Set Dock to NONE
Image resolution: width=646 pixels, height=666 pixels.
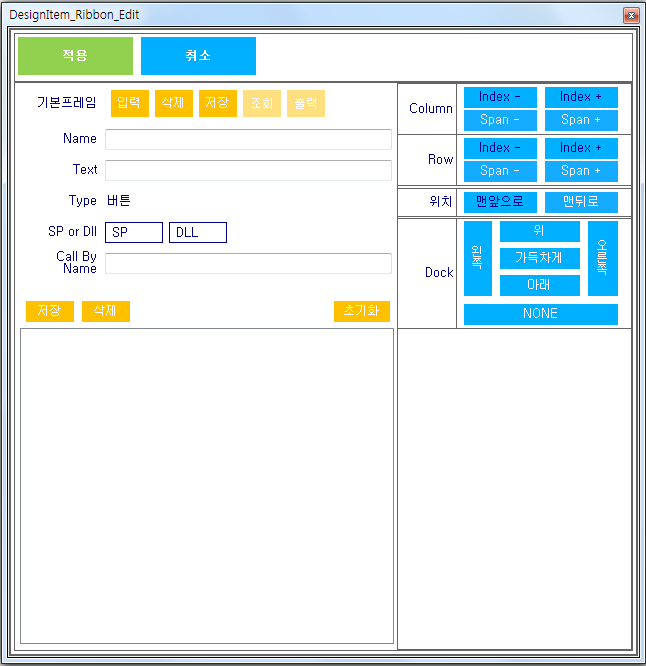pos(541,314)
